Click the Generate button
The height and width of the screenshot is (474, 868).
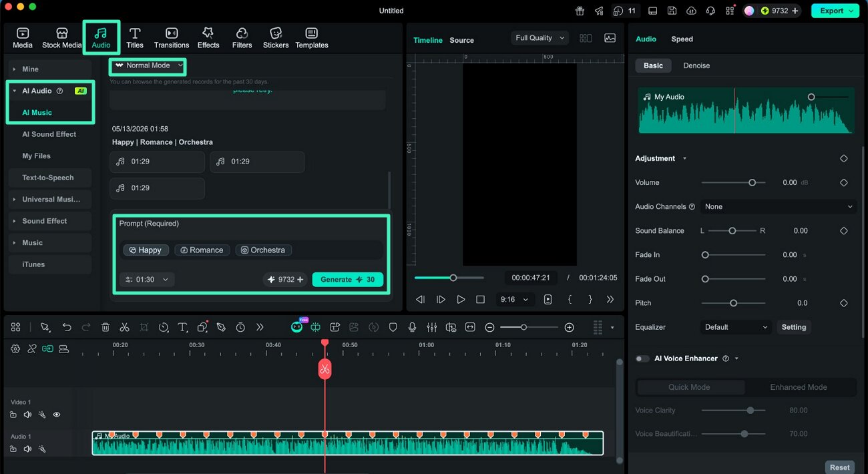coord(348,280)
